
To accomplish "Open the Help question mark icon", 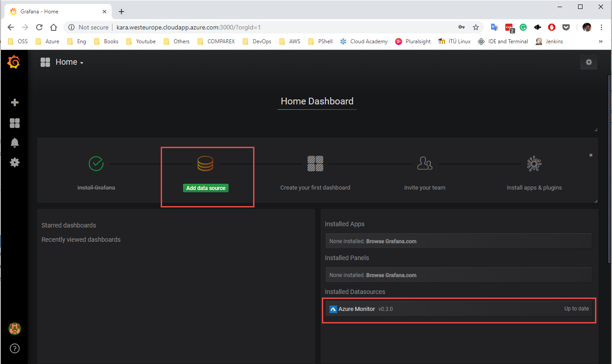I will click(x=15, y=348).
